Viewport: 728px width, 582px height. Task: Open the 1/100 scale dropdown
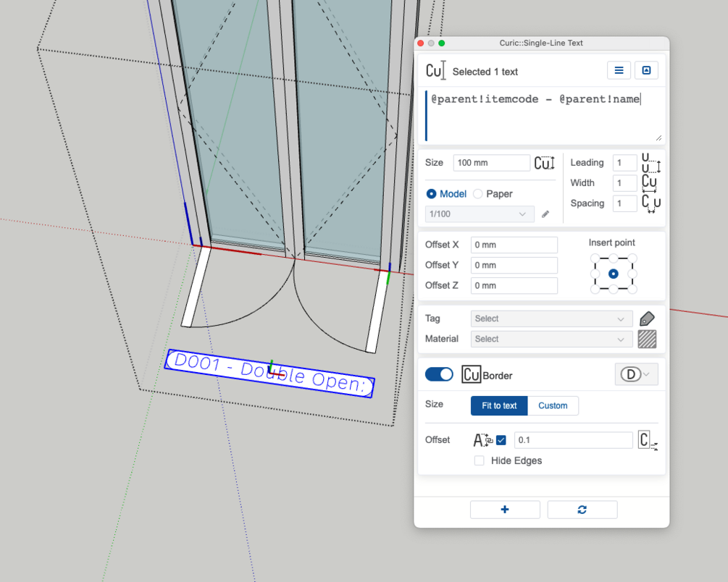(480, 214)
